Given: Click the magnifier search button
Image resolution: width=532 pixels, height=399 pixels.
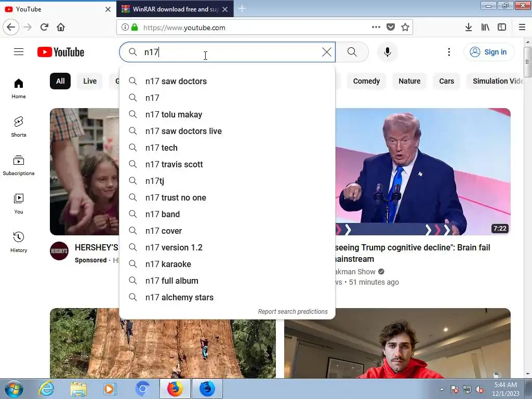Looking at the screenshot, I should coord(352,52).
